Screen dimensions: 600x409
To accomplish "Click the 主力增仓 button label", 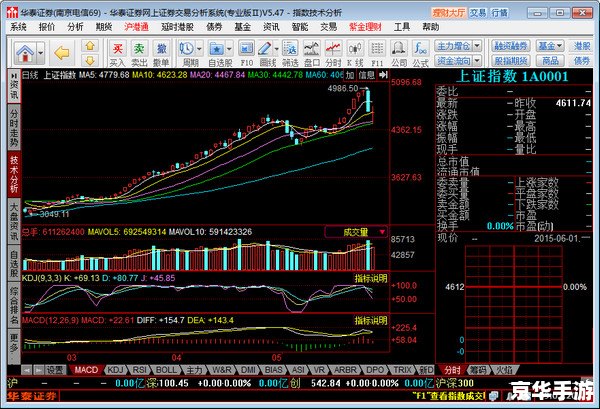I will [453, 46].
